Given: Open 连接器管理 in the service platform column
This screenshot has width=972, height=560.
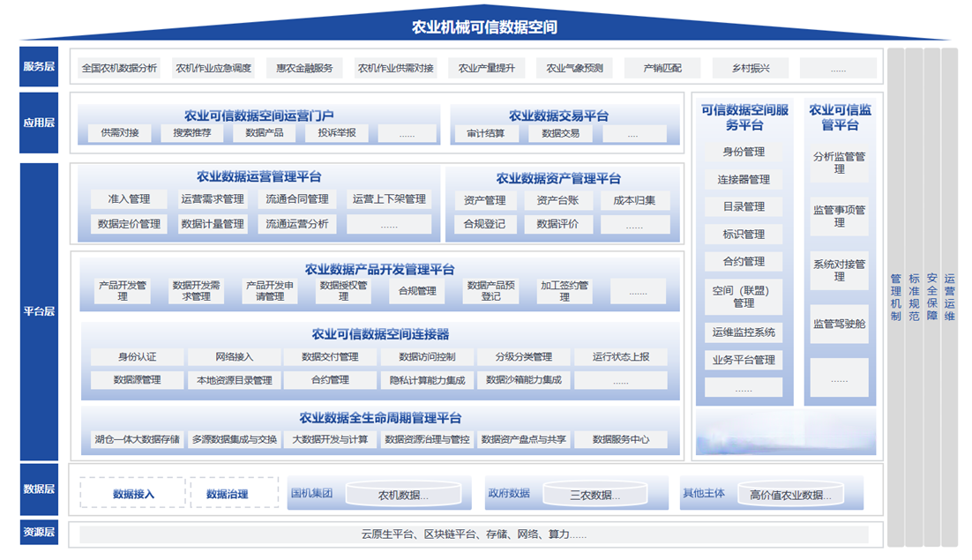Looking at the screenshot, I should (744, 179).
